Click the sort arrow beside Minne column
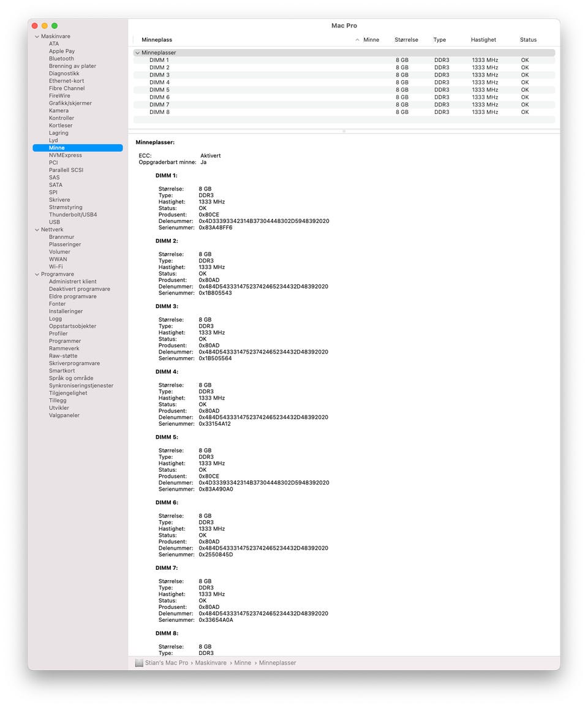This screenshot has height=707, width=588. [x=357, y=40]
